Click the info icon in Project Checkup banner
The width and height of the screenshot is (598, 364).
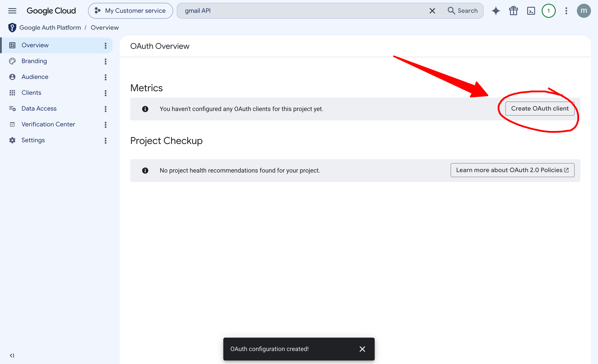(145, 171)
